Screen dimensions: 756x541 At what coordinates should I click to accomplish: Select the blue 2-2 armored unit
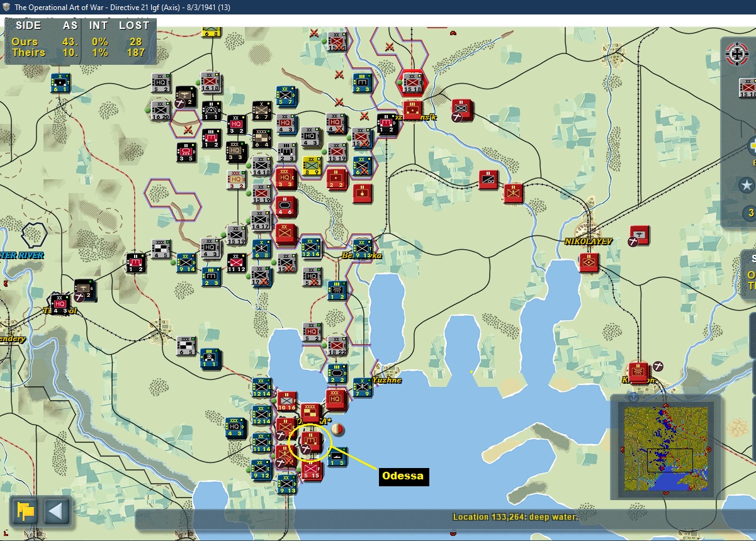click(337, 372)
